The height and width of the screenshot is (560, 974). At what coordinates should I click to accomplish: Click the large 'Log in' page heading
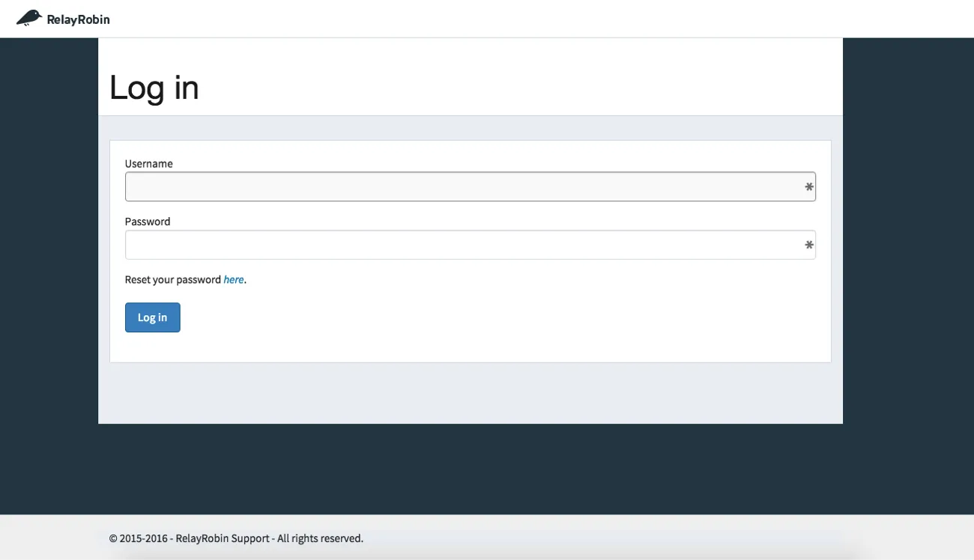click(154, 88)
